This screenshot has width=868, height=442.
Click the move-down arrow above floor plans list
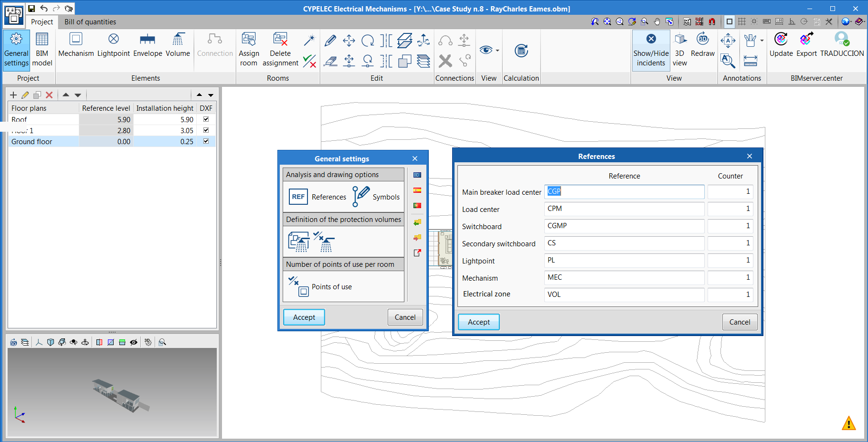tap(78, 95)
